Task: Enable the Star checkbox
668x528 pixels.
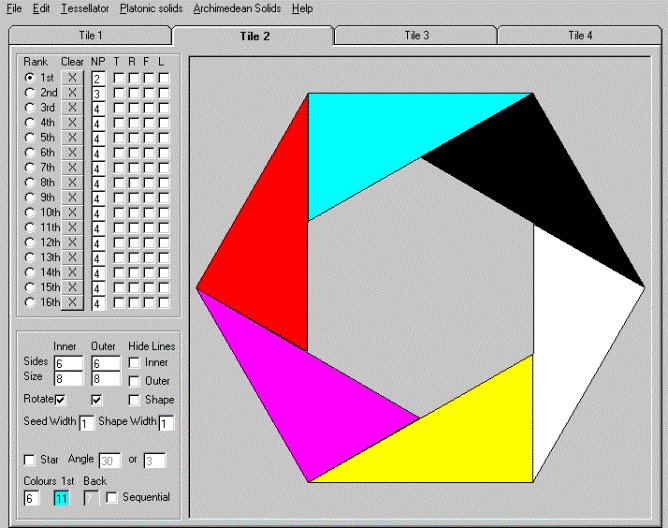Action: (29, 459)
